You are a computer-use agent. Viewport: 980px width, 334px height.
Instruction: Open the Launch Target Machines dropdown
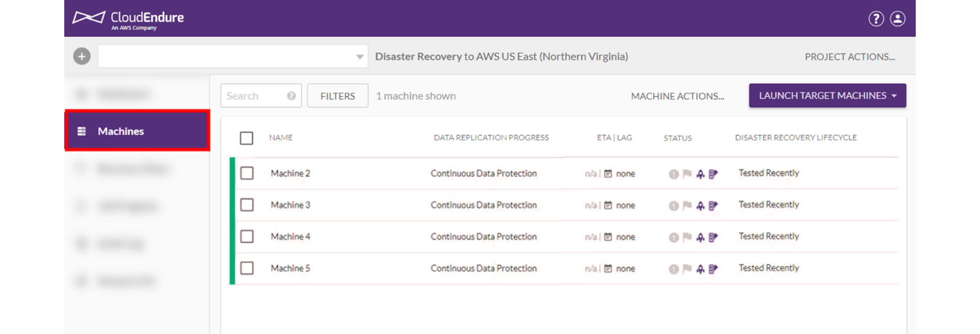(828, 95)
